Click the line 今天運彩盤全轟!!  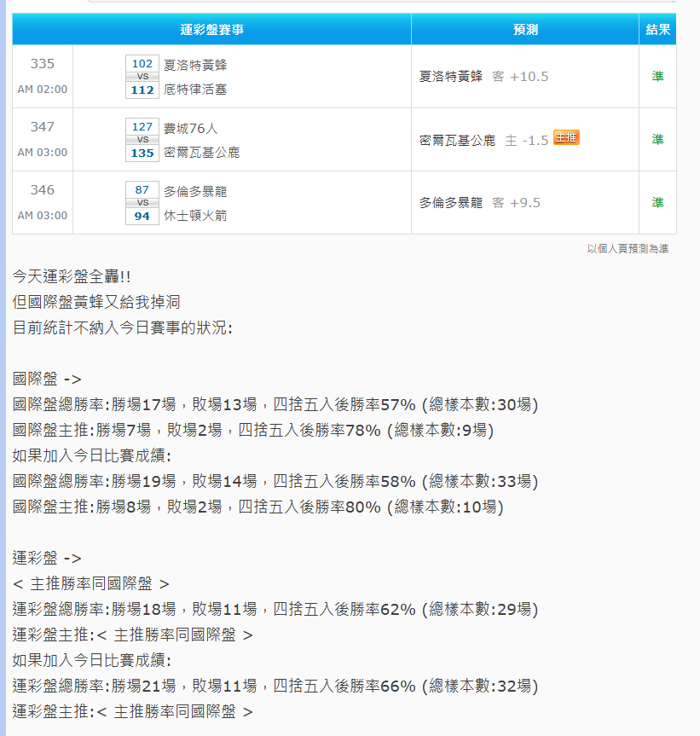click(x=72, y=276)
